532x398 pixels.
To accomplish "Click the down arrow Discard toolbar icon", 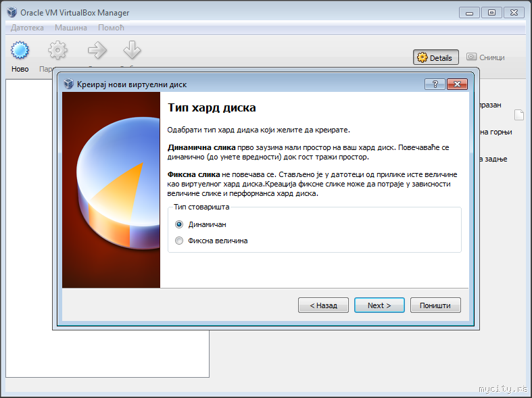I will pyautogui.click(x=132, y=50).
